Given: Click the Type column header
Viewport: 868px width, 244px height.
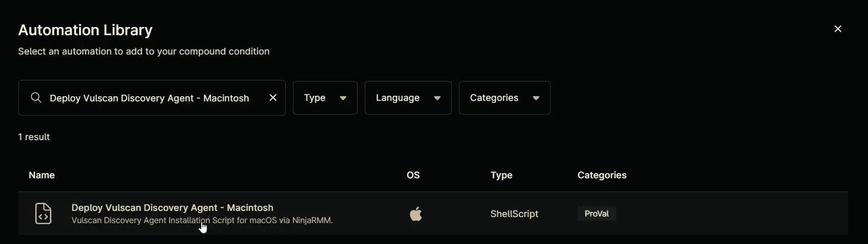Looking at the screenshot, I should pos(501,175).
